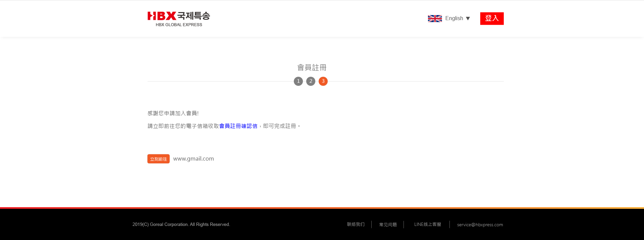Click the dropdown arrow beside English
The width and height of the screenshot is (644, 240).
coord(468,18)
